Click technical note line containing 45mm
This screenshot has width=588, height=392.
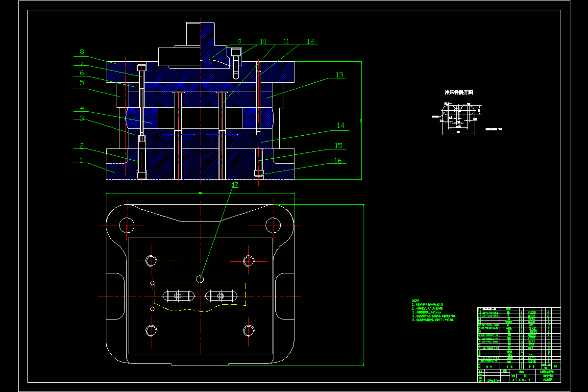click(427, 312)
